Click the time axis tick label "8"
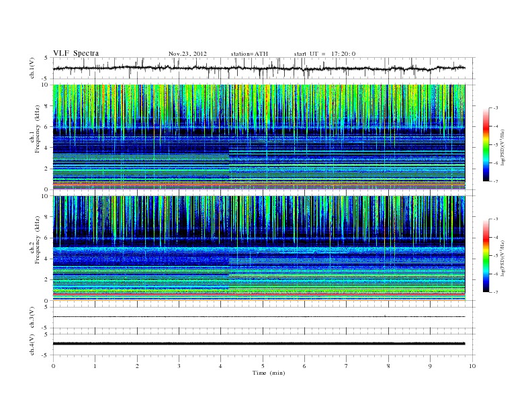This screenshot has width=532, height=411. (388, 366)
